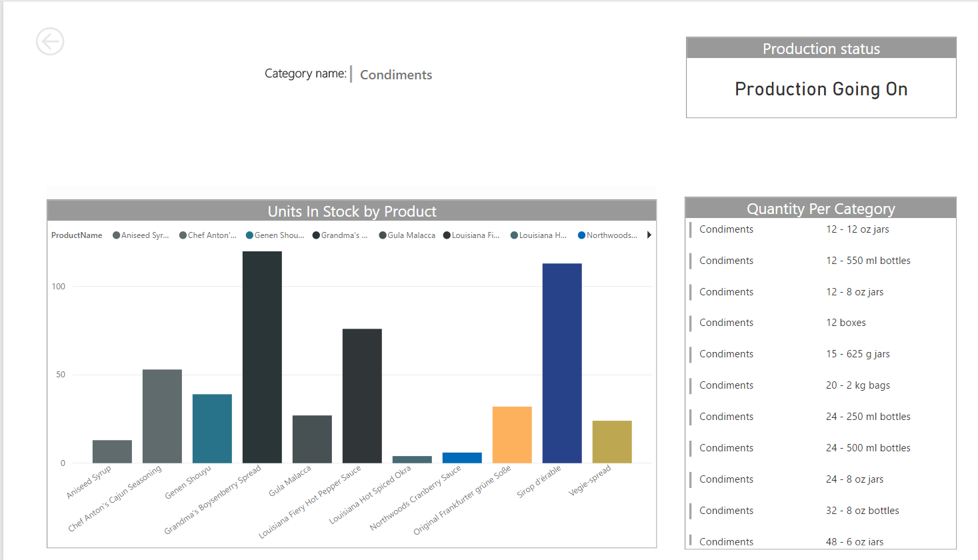Click the Condiments category name link
978x560 pixels.
(x=395, y=75)
